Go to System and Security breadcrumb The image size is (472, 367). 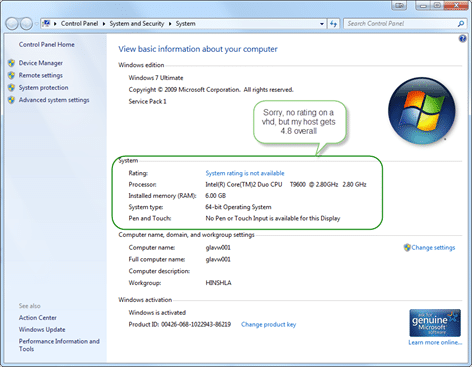[x=137, y=24]
